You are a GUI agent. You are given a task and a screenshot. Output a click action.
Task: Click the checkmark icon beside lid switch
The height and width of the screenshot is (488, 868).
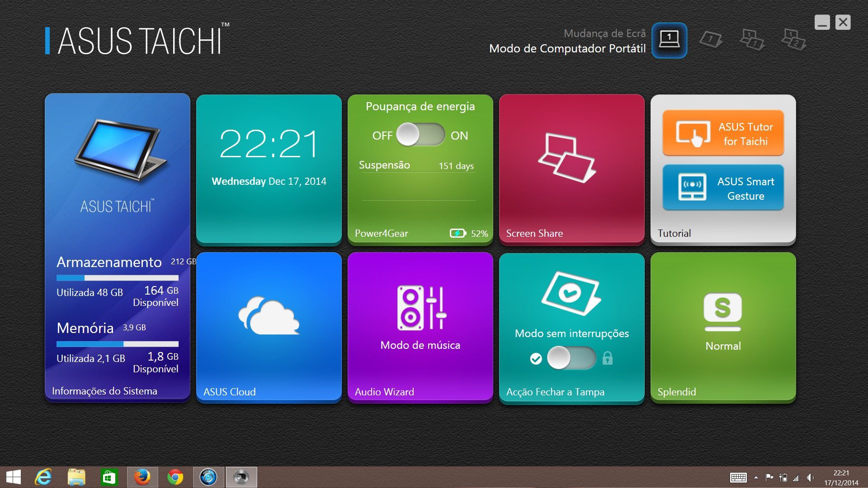click(536, 359)
